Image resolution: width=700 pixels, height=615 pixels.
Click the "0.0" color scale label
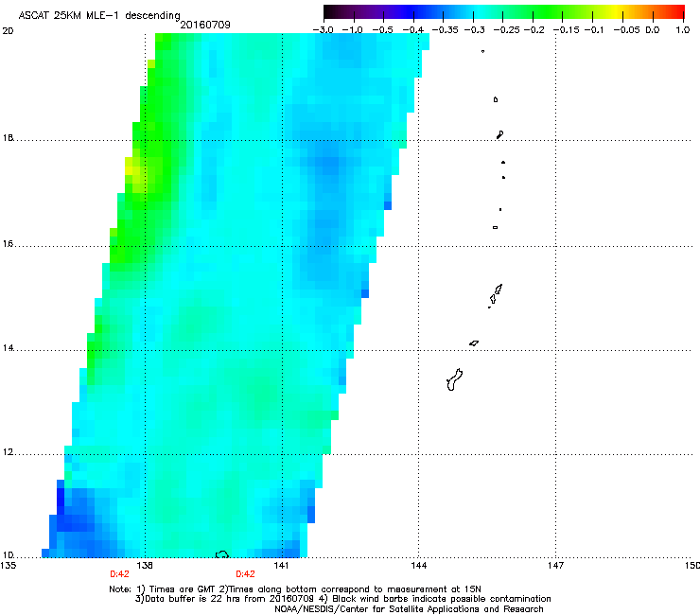click(x=653, y=30)
